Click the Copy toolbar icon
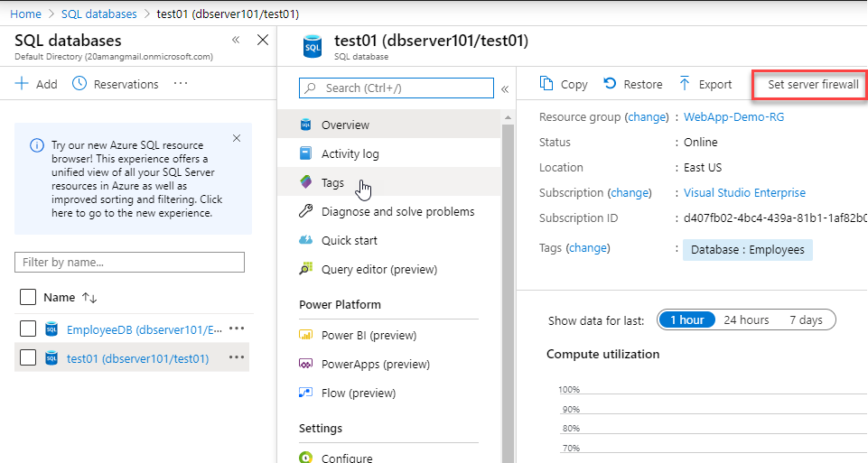Viewport: 868px width, 463px height. 546,83
